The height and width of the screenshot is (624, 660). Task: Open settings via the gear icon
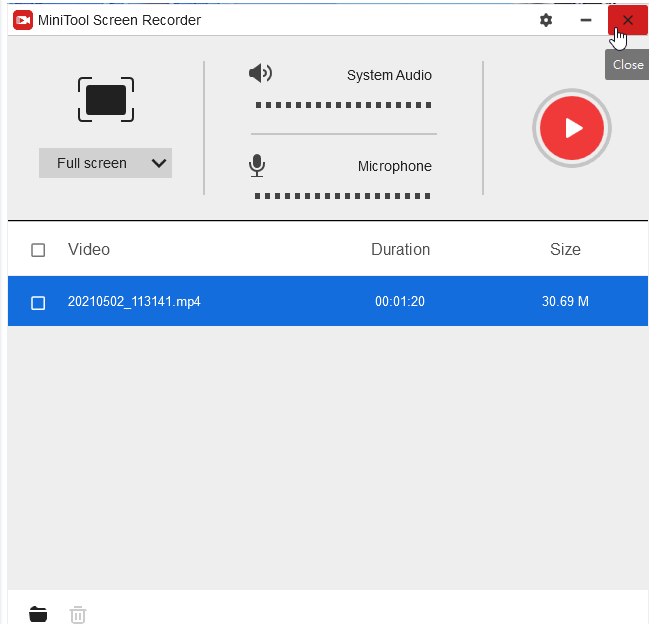tap(546, 20)
